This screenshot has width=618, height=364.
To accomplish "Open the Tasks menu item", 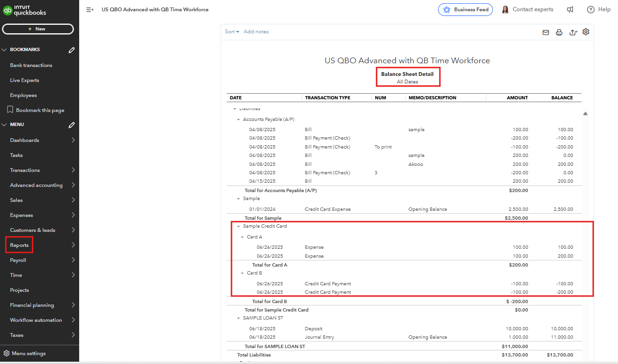I will pos(16,155).
